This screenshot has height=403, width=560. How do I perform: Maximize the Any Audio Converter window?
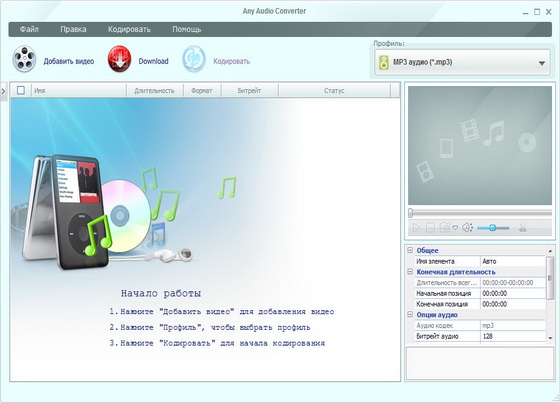point(537,12)
